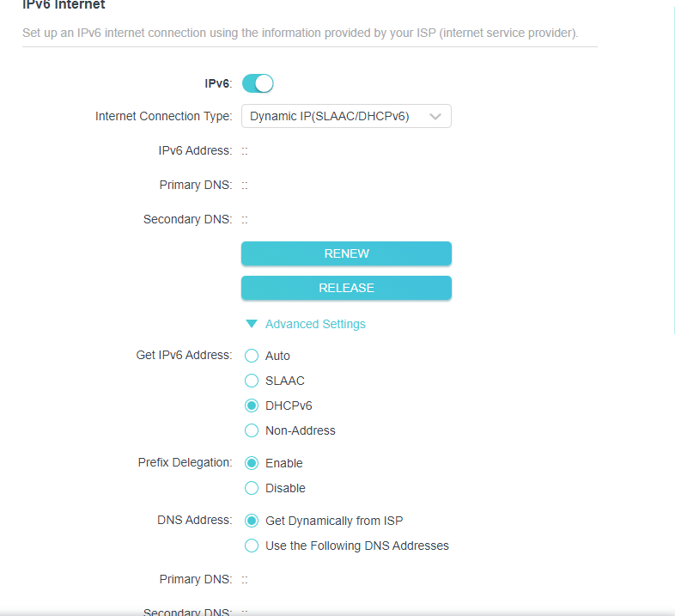Click the chevron arrow in connection type box
675x616 pixels.
point(435,116)
